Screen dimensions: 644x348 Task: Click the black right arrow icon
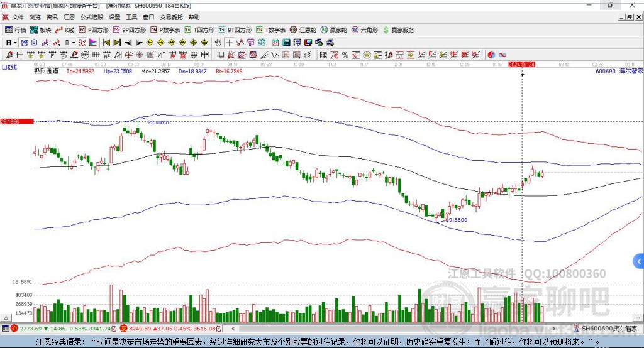[x=139, y=43]
